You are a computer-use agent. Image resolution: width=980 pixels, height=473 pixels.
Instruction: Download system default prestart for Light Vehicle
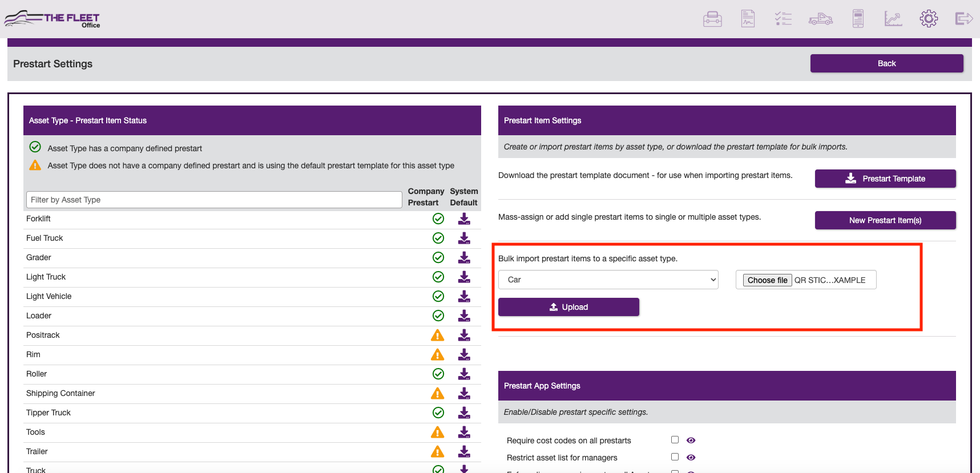coord(464,296)
